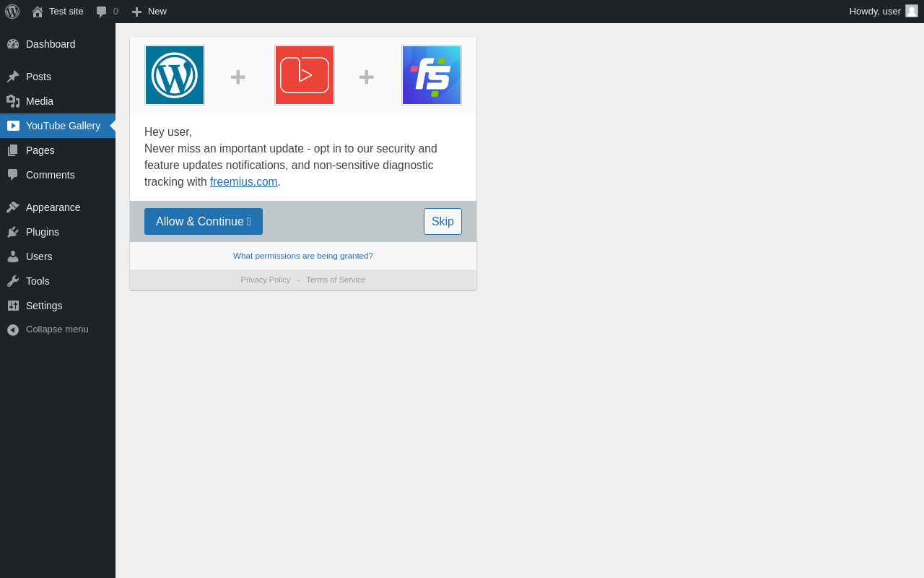Skip the Freemius opt-in
The height and width of the screenshot is (578, 924).
(x=443, y=221)
